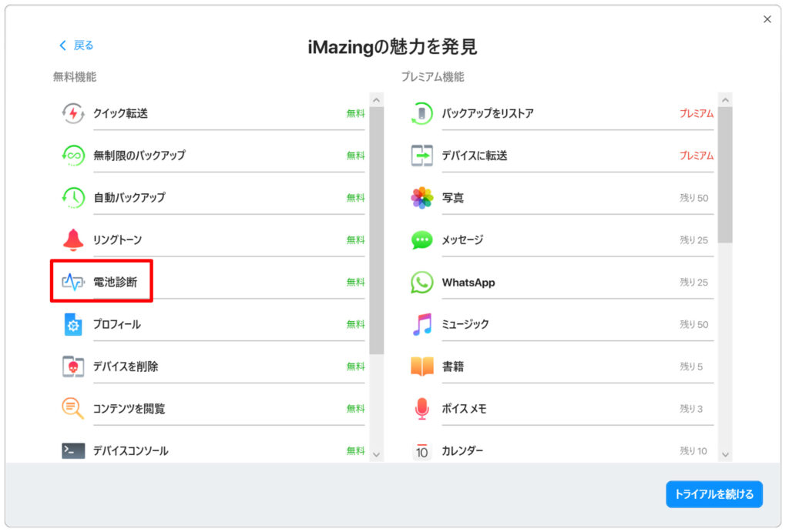Screen dimensions: 789x532
Task: Close the iMazing features dialog
Action: tap(767, 19)
